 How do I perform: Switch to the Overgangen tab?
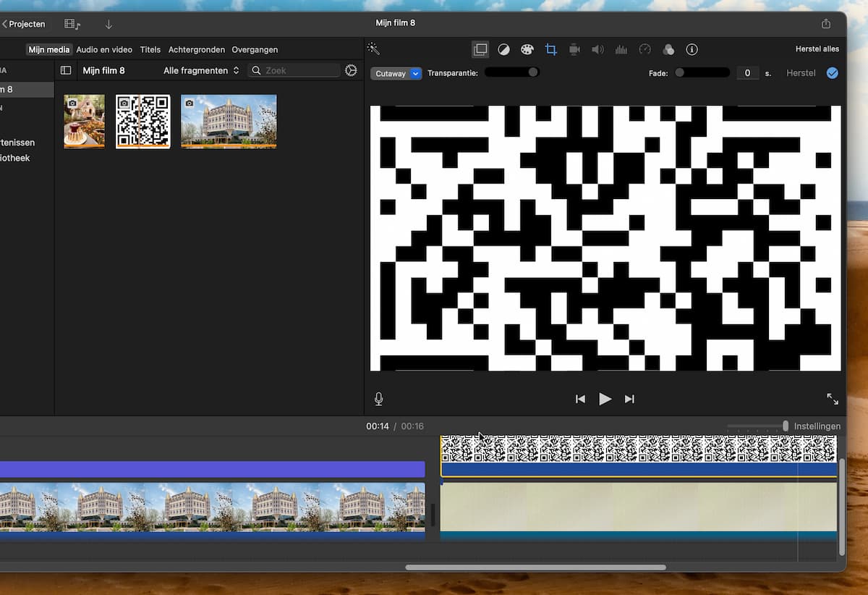pyautogui.click(x=255, y=50)
